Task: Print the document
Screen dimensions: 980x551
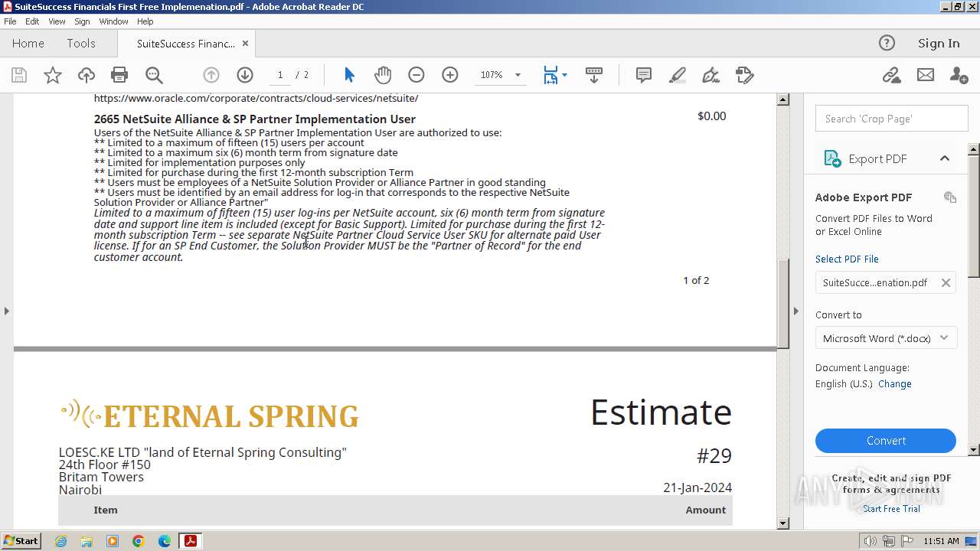Action: pos(119,75)
